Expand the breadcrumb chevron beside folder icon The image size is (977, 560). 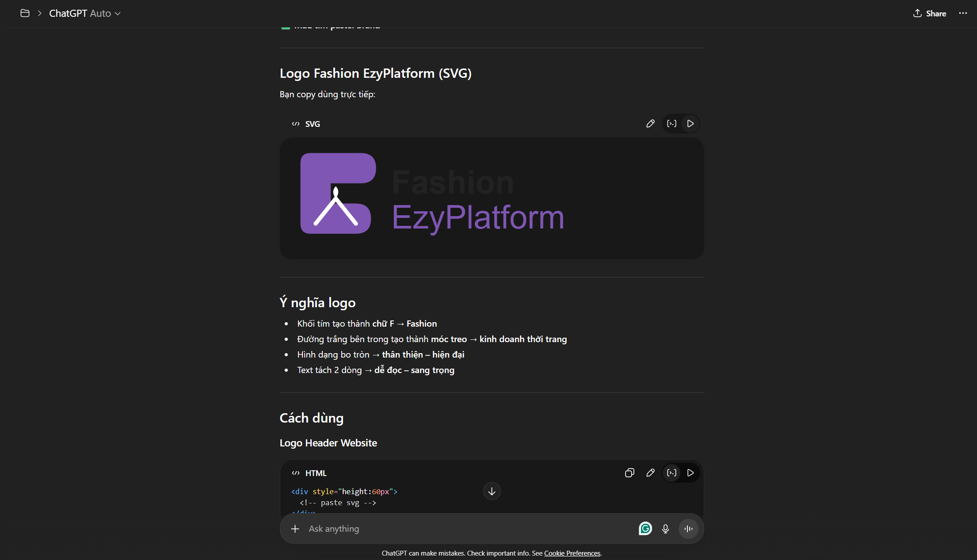[40, 14]
